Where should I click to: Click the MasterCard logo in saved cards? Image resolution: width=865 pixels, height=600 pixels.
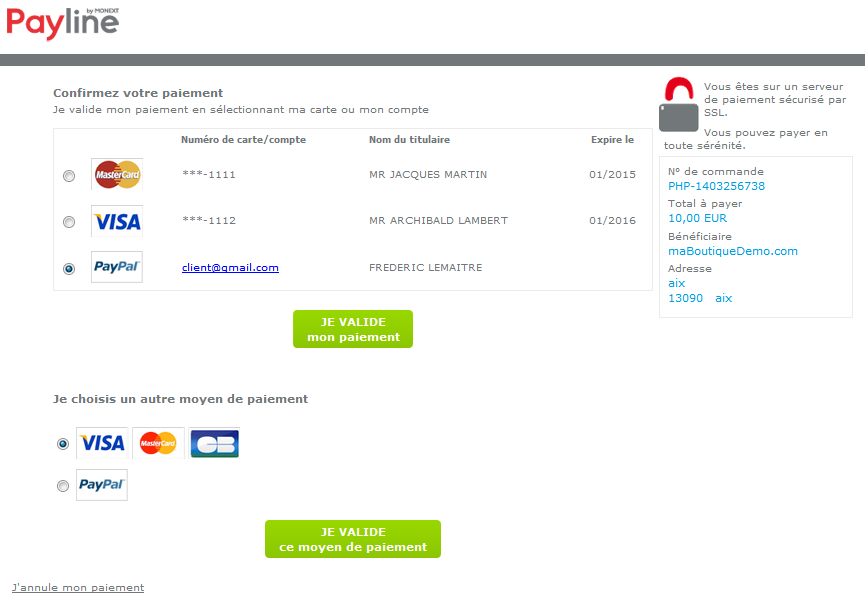click(x=117, y=175)
